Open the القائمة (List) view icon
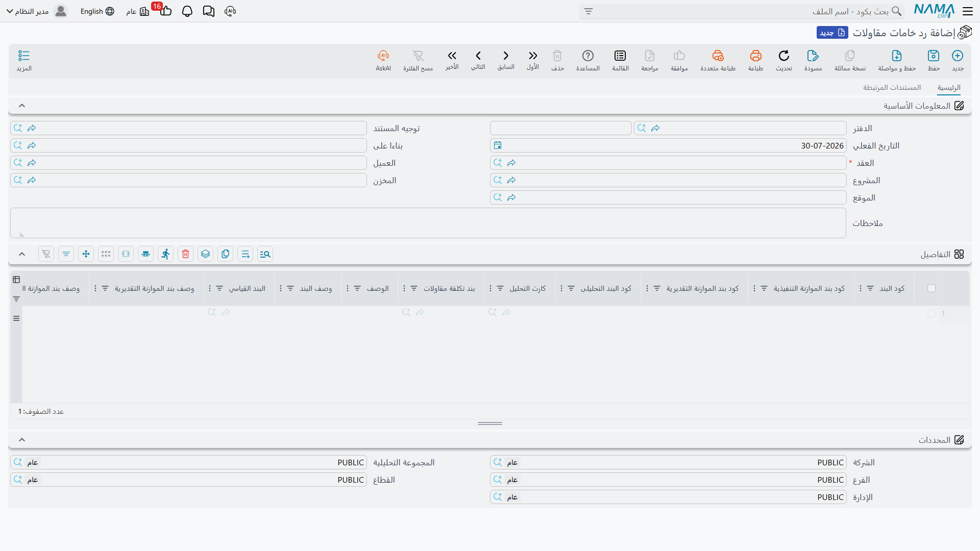Image resolution: width=980 pixels, height=551 pixels. click(x=620, y=56)
